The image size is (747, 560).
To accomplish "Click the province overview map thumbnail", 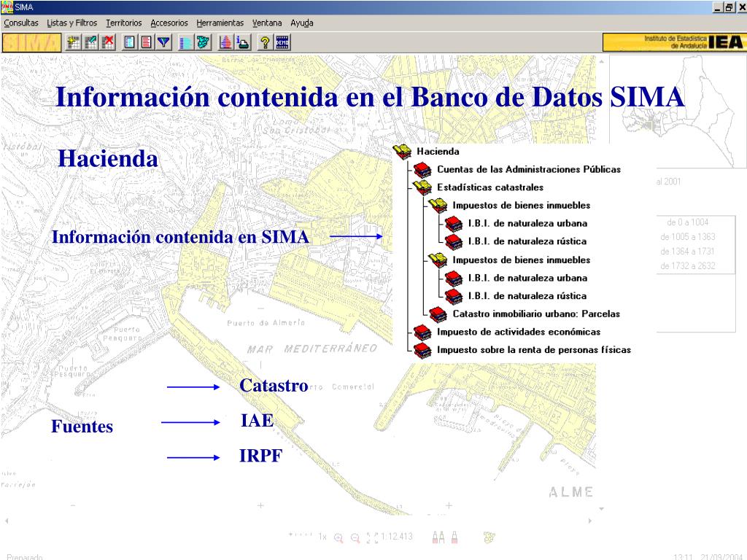I will pyautogui.click(x=678, y=111).
